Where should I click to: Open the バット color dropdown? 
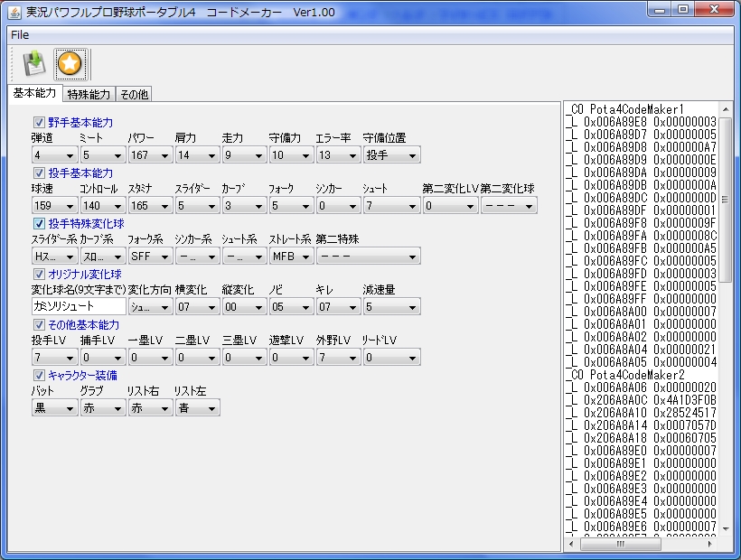pos(54,407)
